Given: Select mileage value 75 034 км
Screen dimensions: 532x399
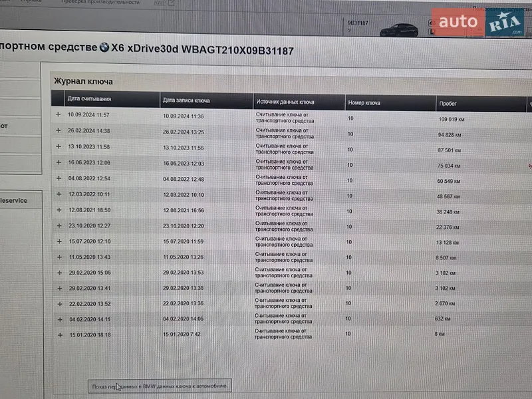Looking at the screenshot, I should [448, 166].
